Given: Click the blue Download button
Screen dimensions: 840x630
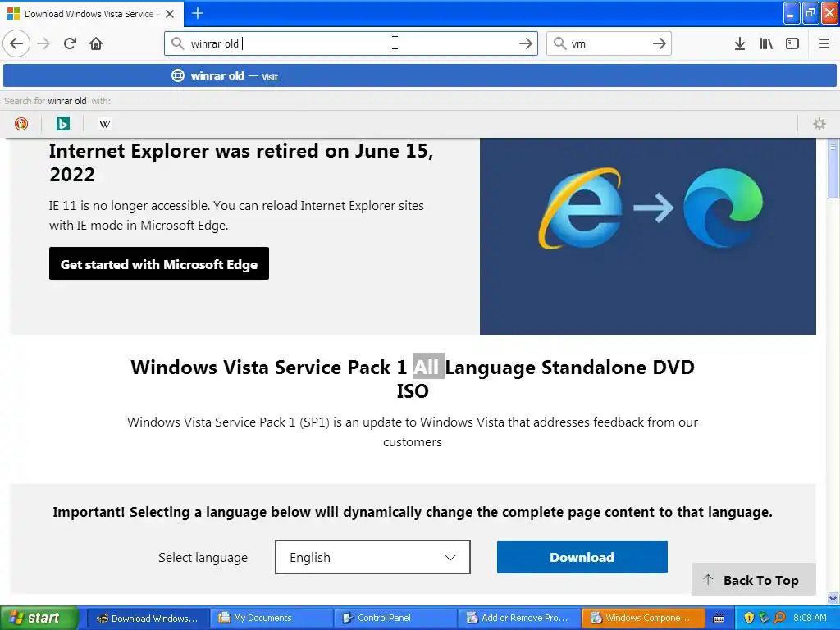Looking at the screenshot, I should [x=582, y=557].
